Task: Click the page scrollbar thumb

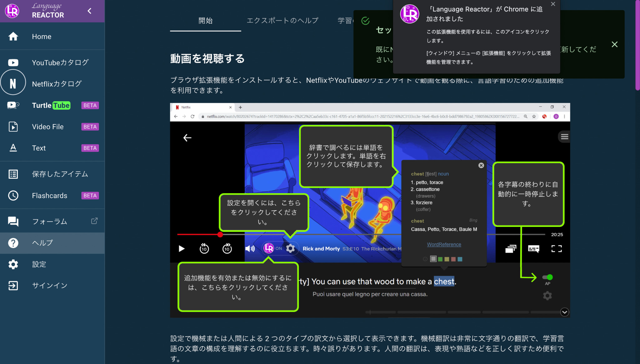Action: click(637, 45)
